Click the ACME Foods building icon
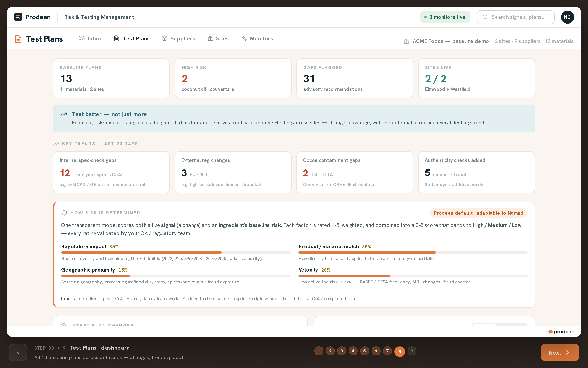Image resolution: width=588 pixels, height=368 pixels. [406, 41]
